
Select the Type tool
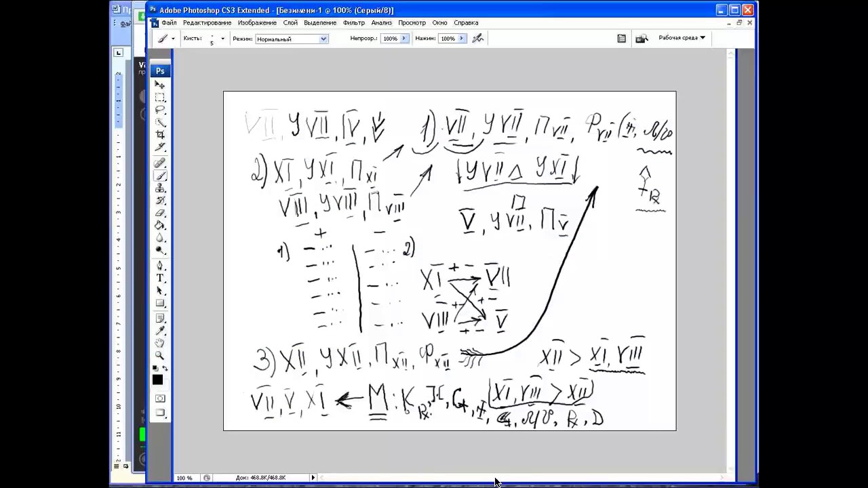[160, 278]
